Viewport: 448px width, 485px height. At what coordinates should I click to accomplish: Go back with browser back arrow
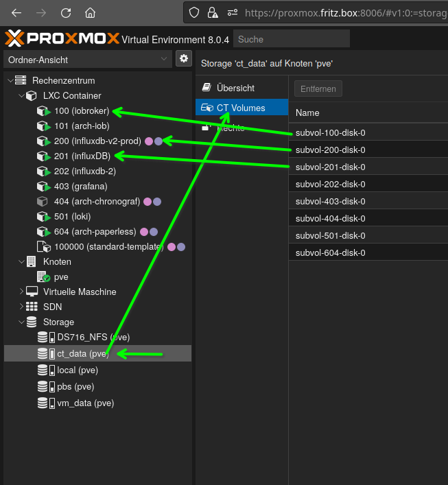pyautogui.click(x=16, y=13)
